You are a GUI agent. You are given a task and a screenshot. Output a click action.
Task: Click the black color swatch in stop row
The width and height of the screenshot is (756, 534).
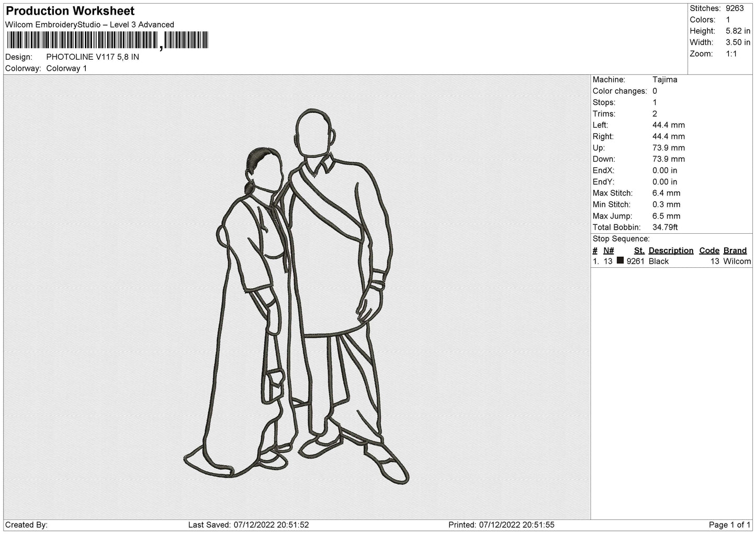tap(620, 260)
